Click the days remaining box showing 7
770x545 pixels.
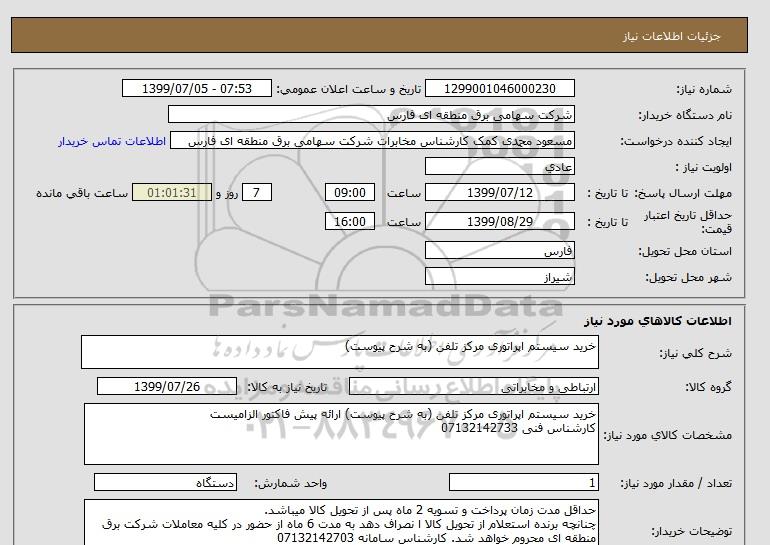click(256, 193)
